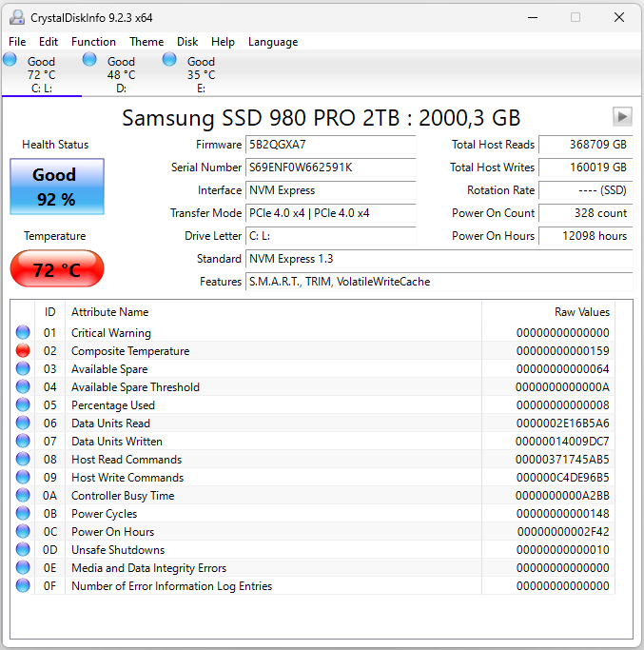Select the E: disk tab at 35 °C

[201, 74]
